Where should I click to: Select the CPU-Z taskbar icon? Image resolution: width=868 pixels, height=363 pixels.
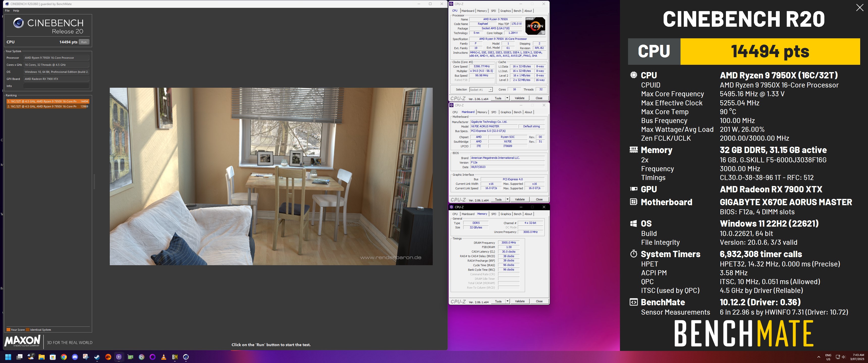119,357
